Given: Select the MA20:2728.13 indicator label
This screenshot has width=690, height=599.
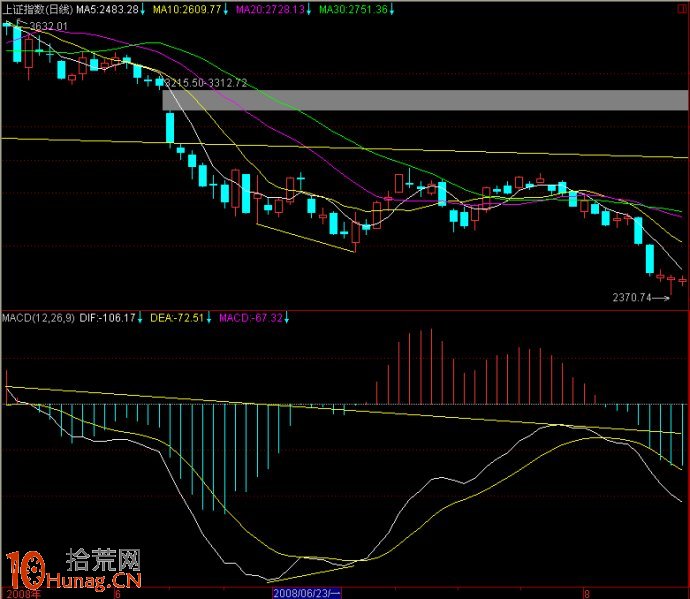Looking at the screenshot, I should point(270,9).
